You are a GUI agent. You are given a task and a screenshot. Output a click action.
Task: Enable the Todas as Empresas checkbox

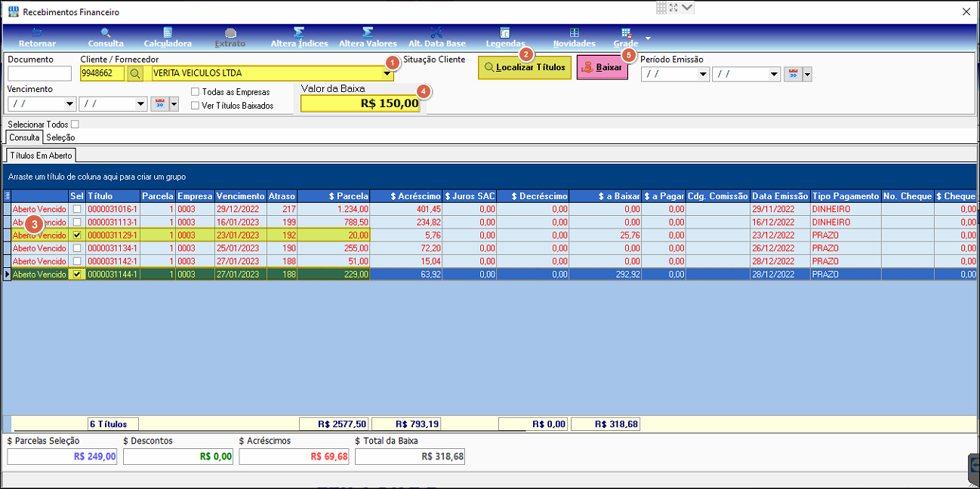(196, 92)
